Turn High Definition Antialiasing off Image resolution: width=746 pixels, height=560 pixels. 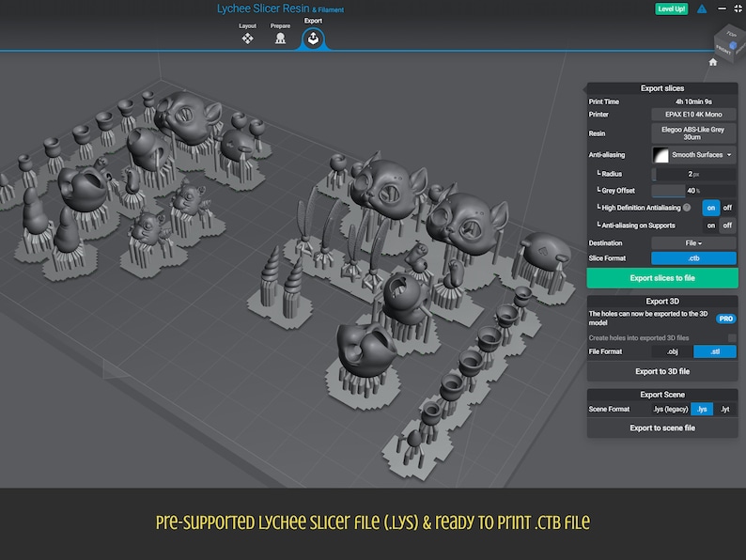[727, 208]
